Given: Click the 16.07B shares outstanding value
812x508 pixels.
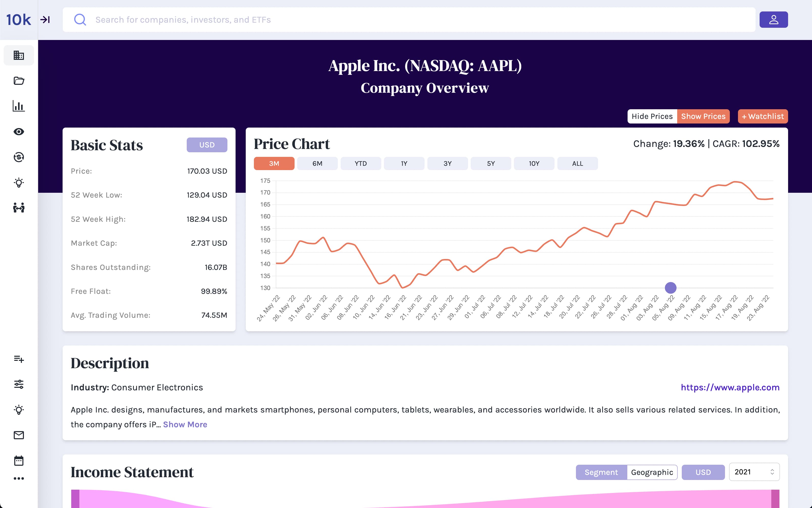Looking at the screenshot, I should 216,267.
